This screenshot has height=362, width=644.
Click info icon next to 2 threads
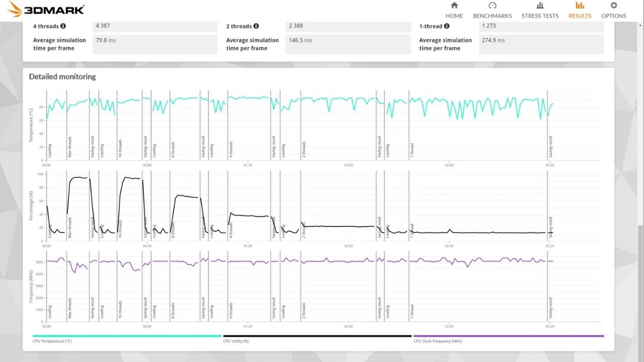pos(256,26)
